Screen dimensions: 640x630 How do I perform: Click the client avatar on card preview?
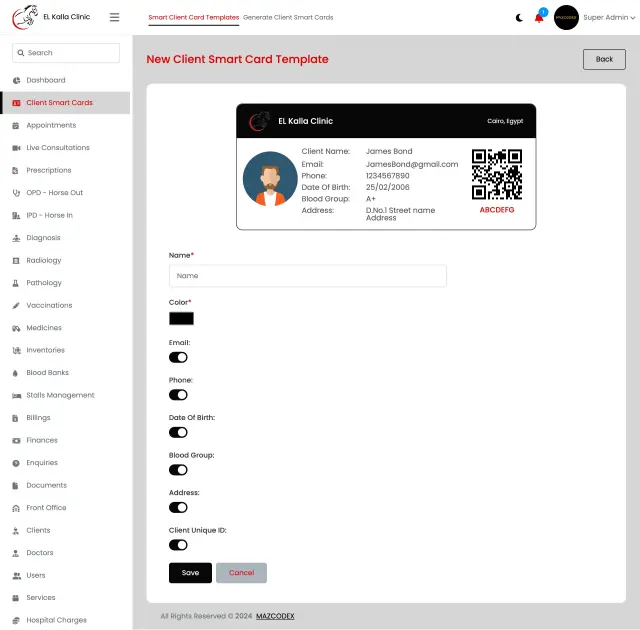270,179
